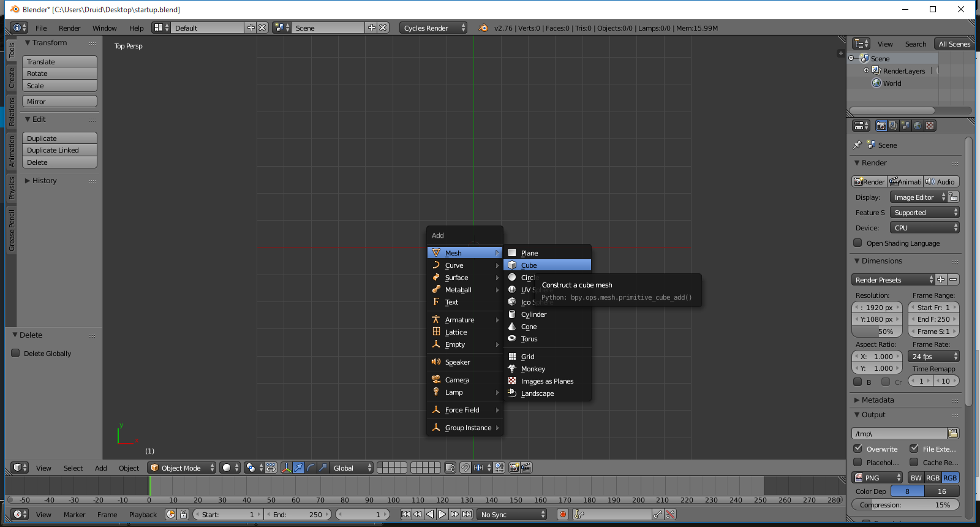Play the animation forward

[442, 514]
